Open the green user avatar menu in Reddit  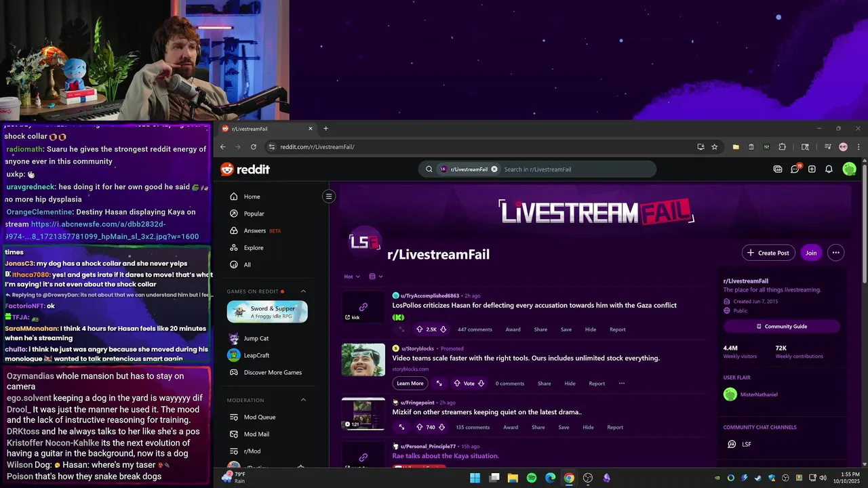[x=849, y=169]
